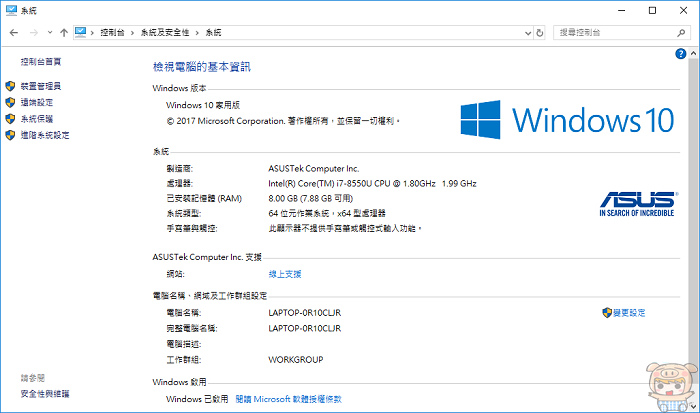Select 控制台 breadcrumb in address bar
This screenshot has width=700, height=413.
click(112, 33)
